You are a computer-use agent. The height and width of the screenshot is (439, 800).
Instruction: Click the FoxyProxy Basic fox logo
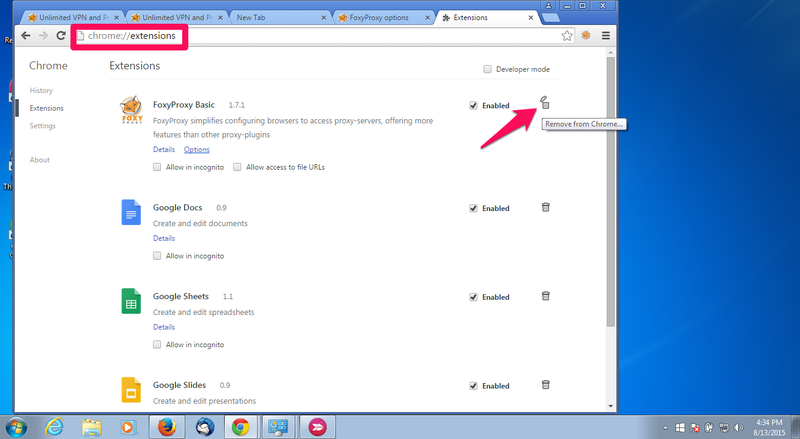(x=131, y=110)
